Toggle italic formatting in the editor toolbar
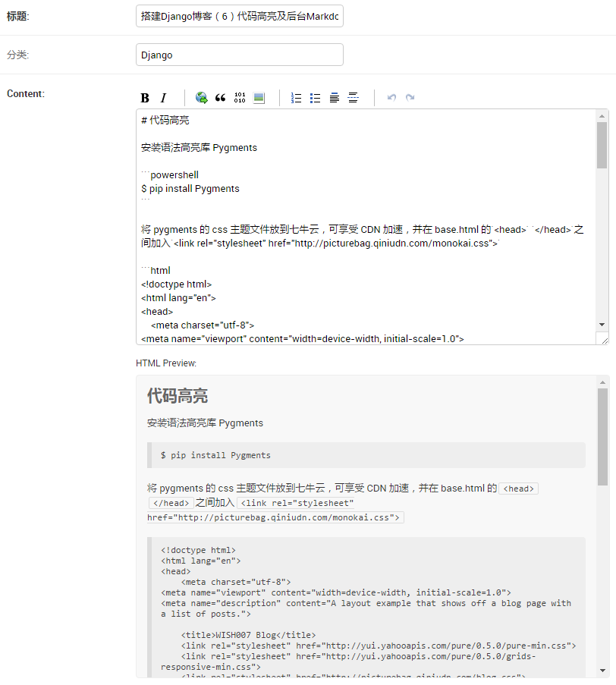616x685 pixels. tap(163, 97)
